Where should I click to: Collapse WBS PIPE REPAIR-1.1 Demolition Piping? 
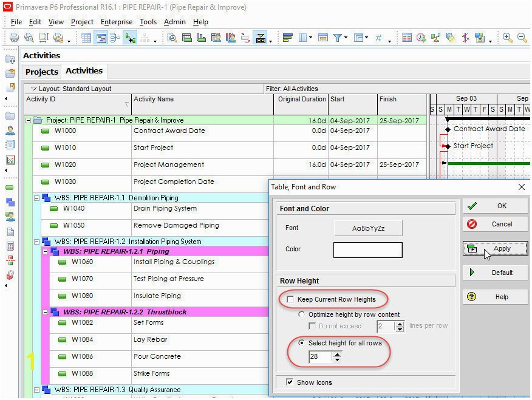36,198
